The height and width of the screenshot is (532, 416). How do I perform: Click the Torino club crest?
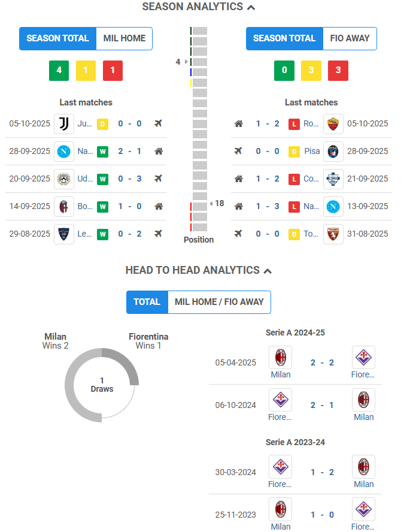[333, 234]
